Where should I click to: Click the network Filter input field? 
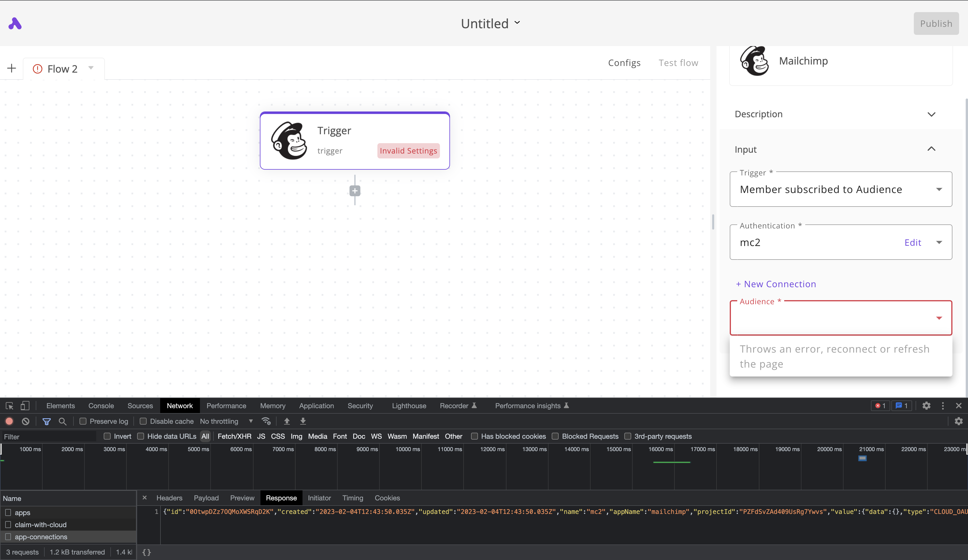[x=49, y=436]
